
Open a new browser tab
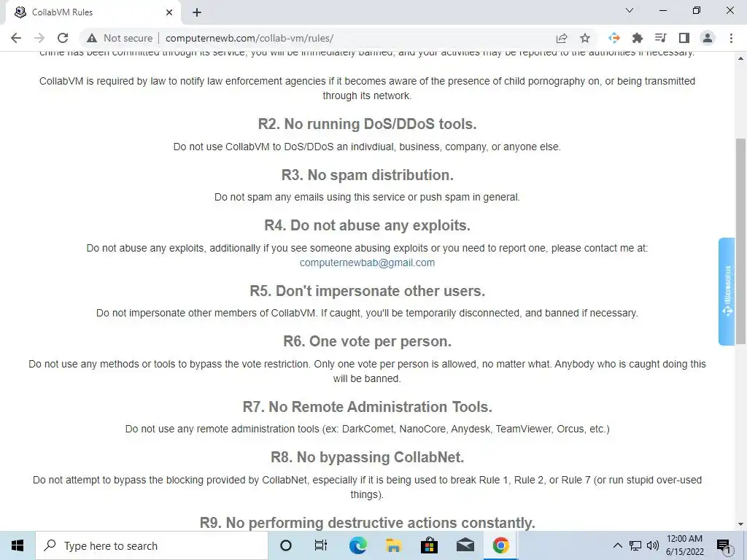click(x=197, y=12)
